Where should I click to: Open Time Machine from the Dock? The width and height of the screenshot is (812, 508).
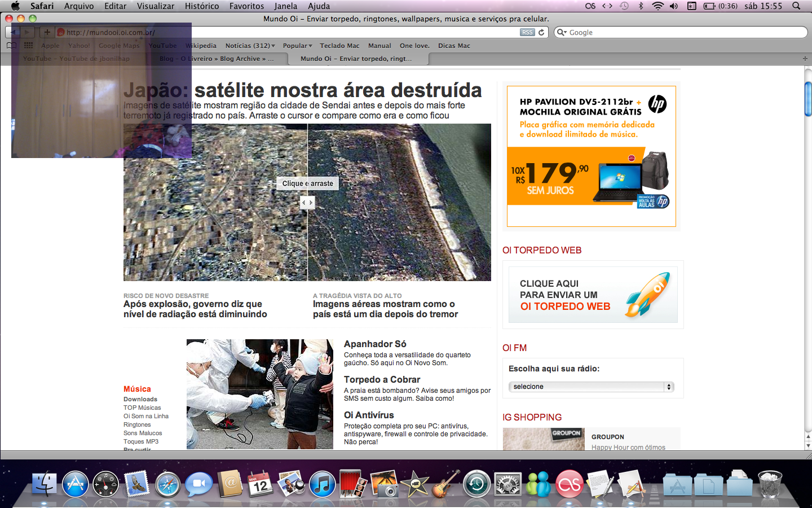click(476, 484)
